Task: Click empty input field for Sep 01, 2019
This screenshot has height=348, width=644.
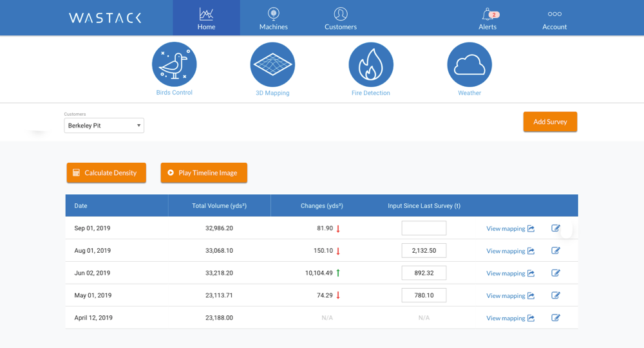Action: pos(424,228)
